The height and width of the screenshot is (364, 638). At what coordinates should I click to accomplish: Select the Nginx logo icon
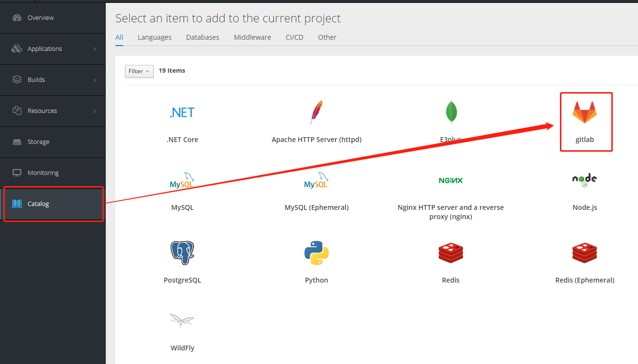point(451,180)
